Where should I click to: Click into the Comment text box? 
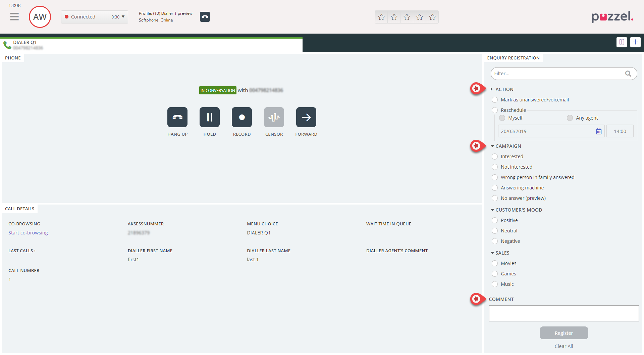coord(563,313)
